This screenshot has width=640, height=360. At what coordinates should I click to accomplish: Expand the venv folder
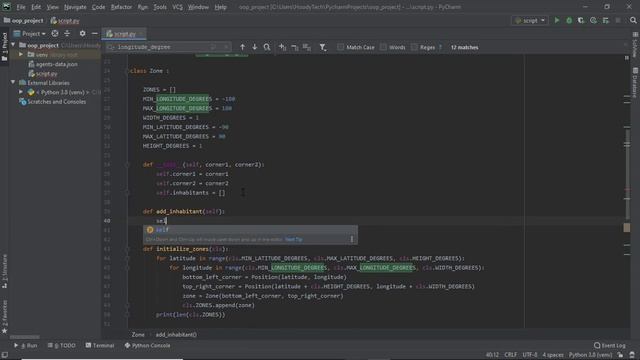pyautogui.click(x=21, y=54)
